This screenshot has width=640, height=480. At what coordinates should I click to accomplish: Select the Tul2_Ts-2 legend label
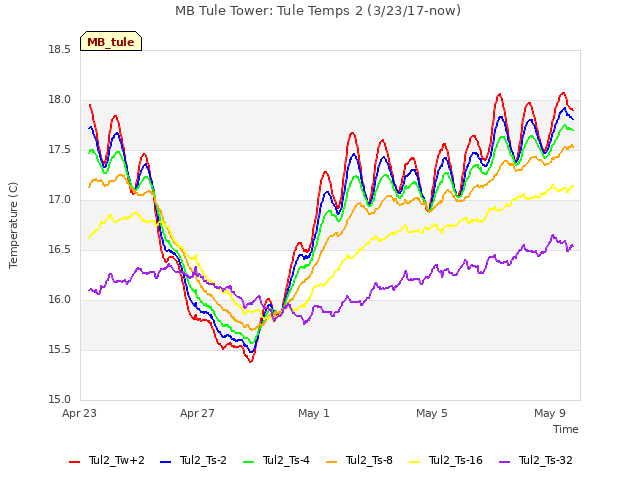tap(203, 460)
